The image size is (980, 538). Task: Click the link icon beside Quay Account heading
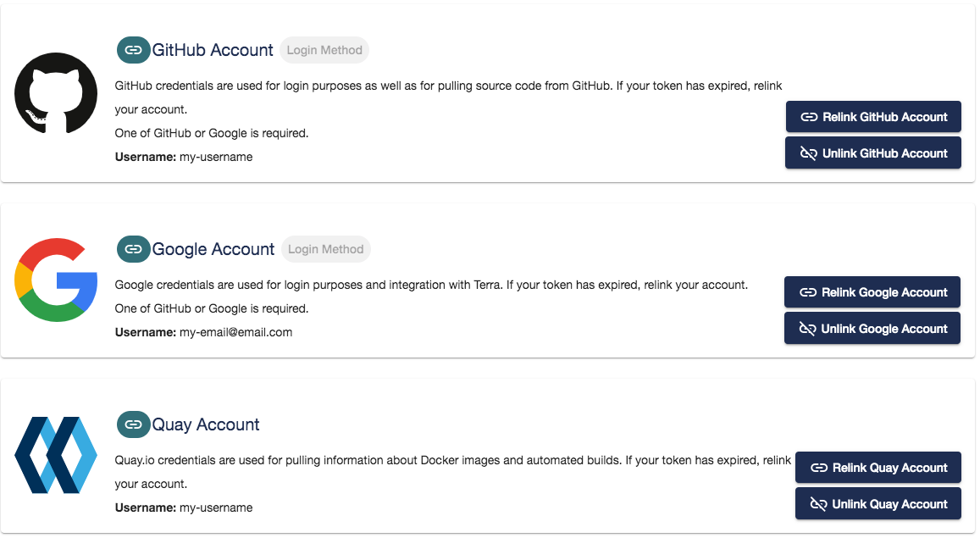pos(133,424)
